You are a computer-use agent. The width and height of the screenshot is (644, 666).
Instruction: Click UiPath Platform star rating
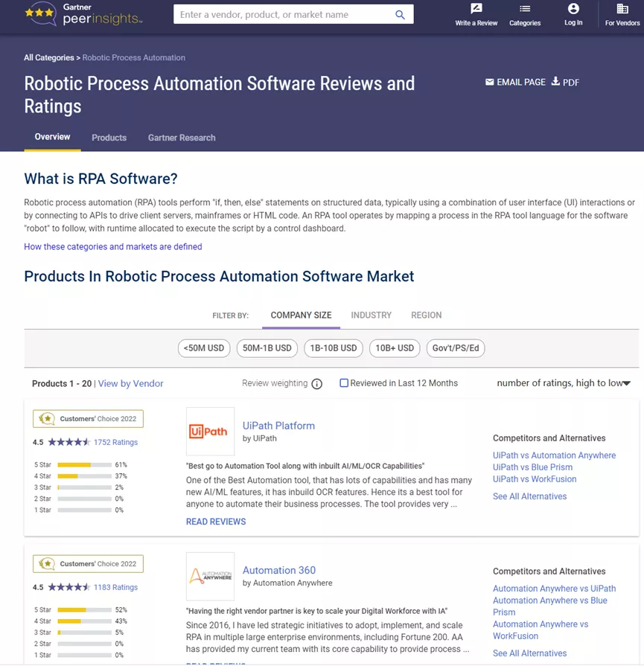coord(68,442)
